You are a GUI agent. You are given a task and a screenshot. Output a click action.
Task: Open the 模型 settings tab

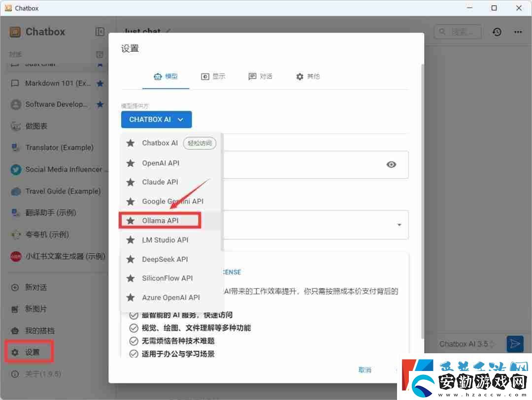(x=166, y=76)
